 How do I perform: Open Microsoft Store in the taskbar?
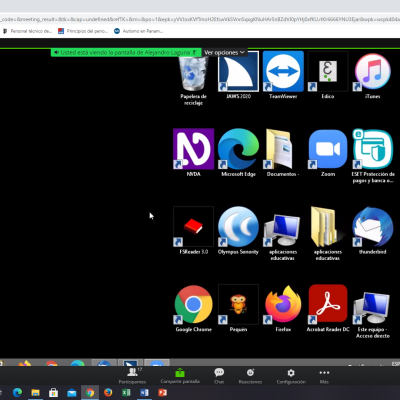tap(53, 393)
